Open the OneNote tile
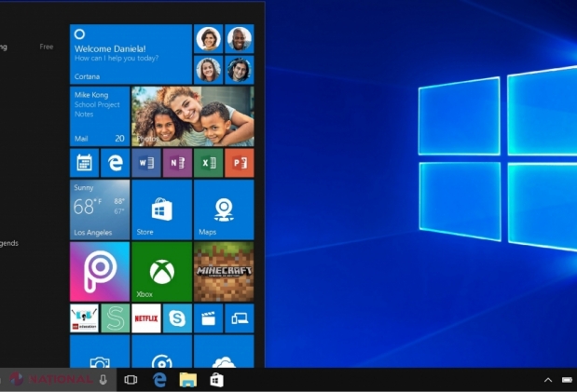This screenshot has height=392, width=577. tap(177, 163)
